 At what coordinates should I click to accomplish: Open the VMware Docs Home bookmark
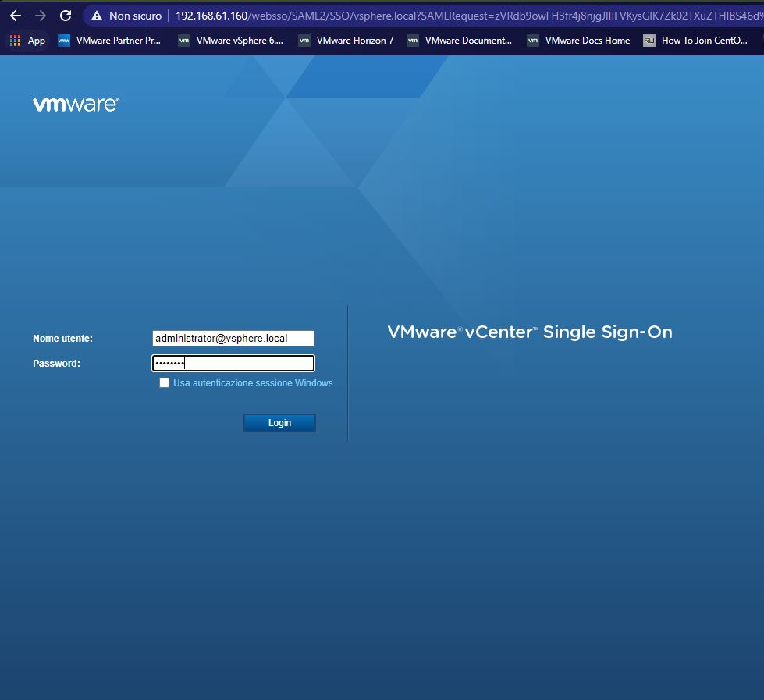pyautogui.click(x=579, y=41)
